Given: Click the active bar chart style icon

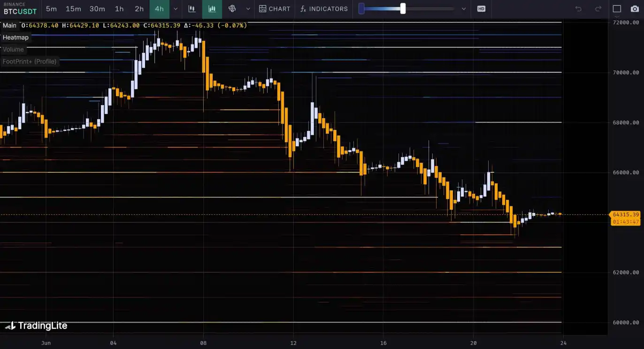Looking at the screenshot, I should click(212, 9).
